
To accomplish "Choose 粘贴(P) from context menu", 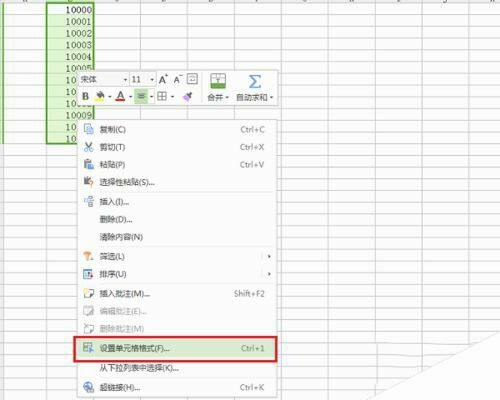I will [177, 164].
